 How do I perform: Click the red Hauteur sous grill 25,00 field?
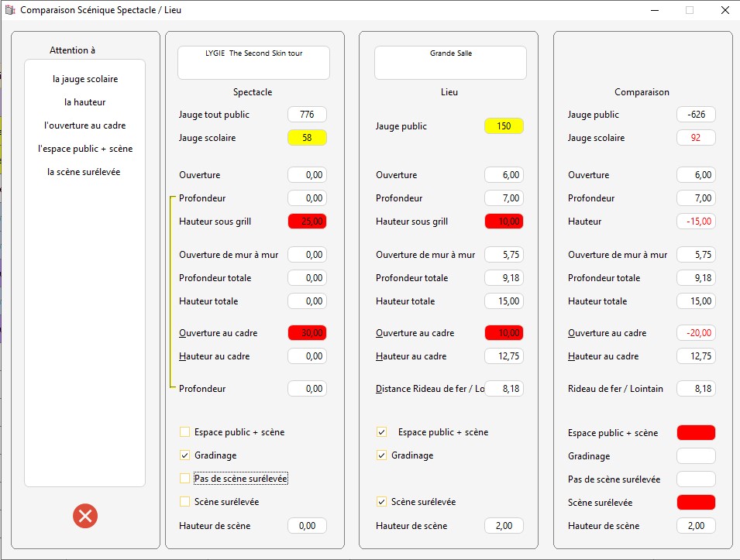click(307, 222)
